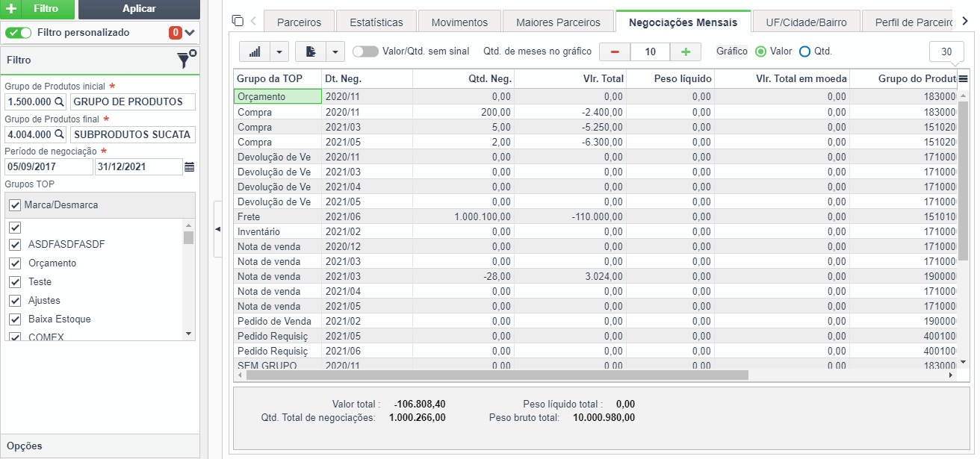The width and height of the screenshot is (980, 459).
Task: Switch to the UF/Cidade/Bairro tab
Action: point(807,22)
